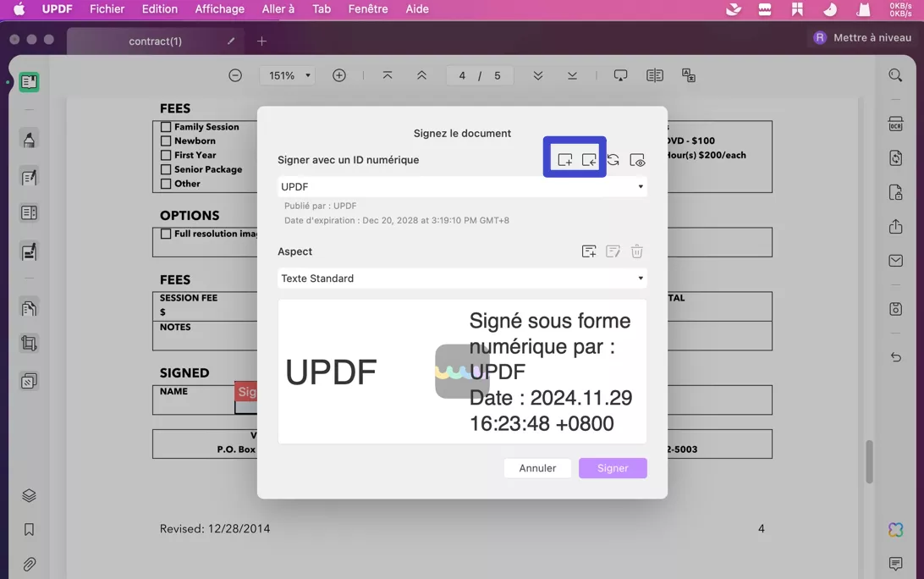Jump to the first page
Image resolution: width=924 pixels, height=579 pixels.
388,75
